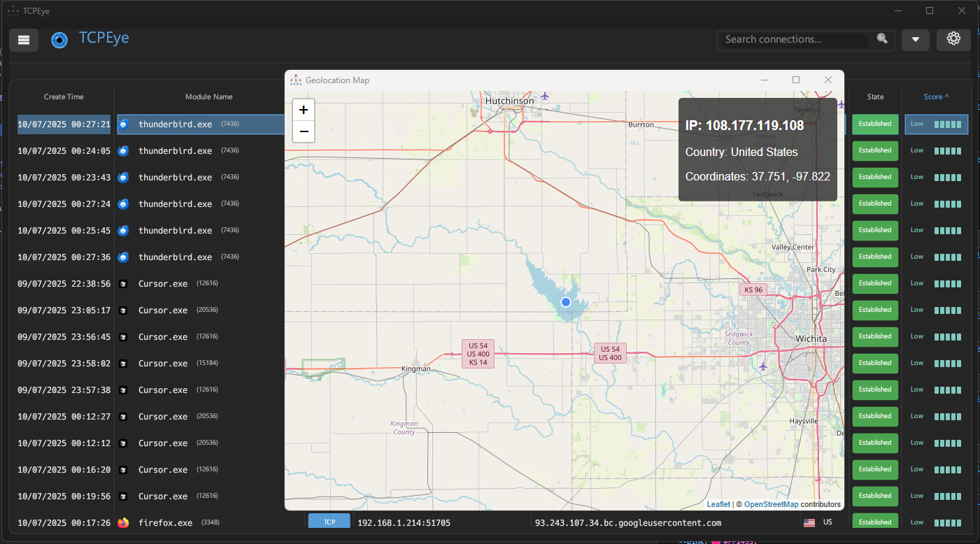This screenshot has width=980, height=544.
Task: Click thunderbird icon in 00:27:24 row
Action: coord(124,204)
